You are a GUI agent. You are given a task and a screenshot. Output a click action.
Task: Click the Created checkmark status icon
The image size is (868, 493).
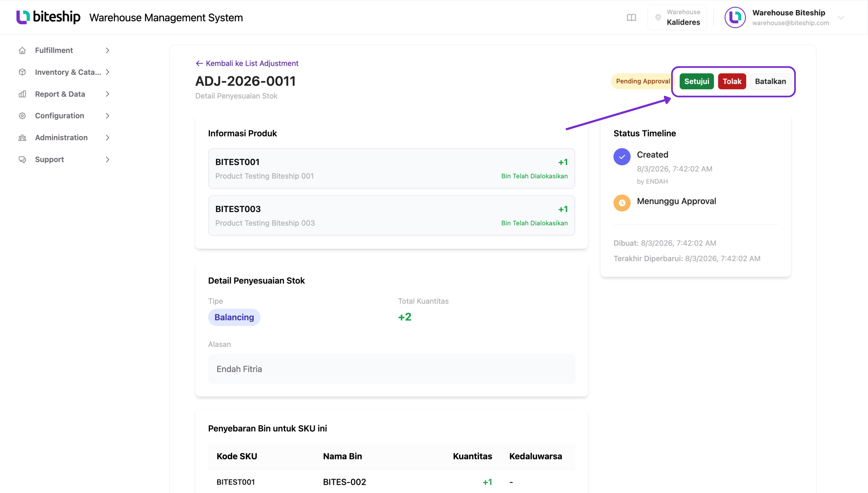pos(622,157)
